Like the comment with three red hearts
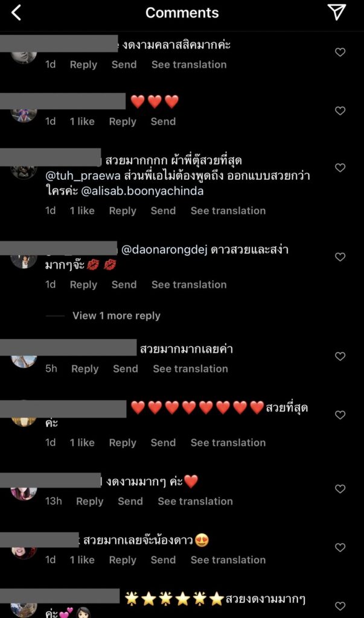364x618 pixels. coord(340,111)
